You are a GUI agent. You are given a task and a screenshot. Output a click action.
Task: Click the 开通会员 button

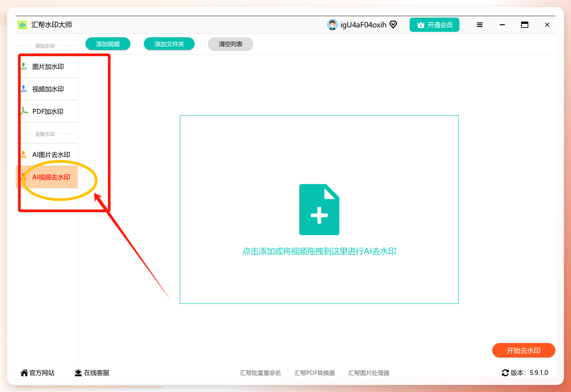[434, 25]
